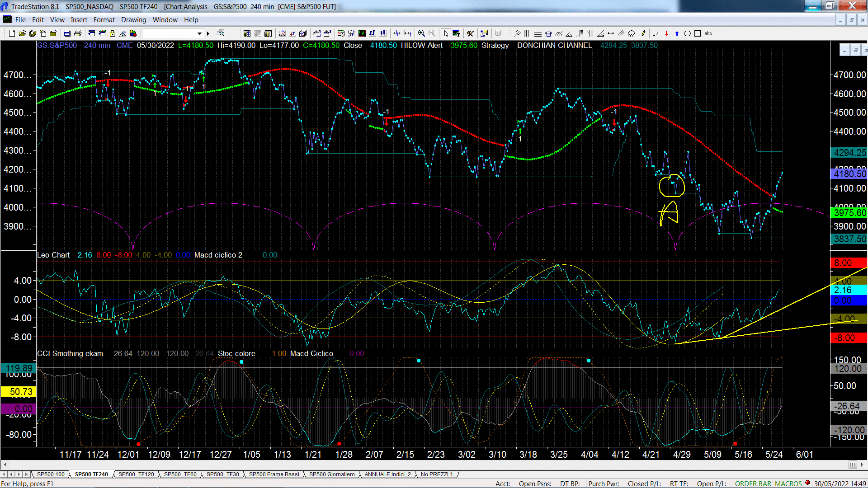Click the horizontal scrollbar left arrow

(5, 465)
